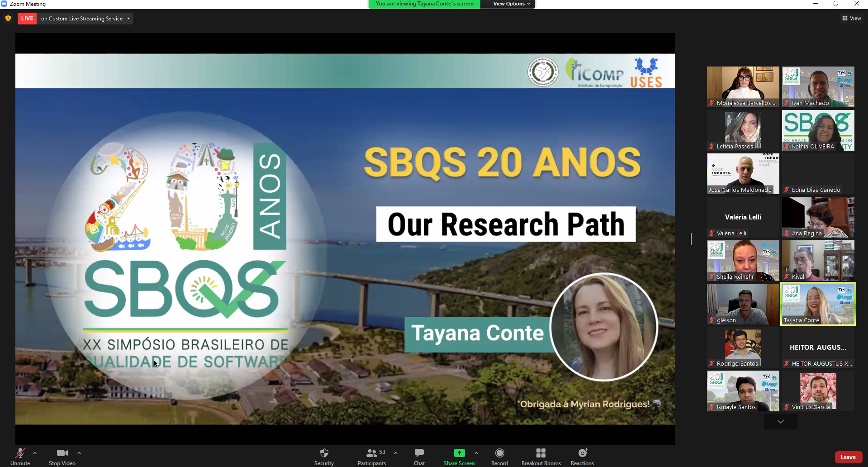Open the Chat panel
This screenshot has height=467, width=868.
[x=419, y=456]
